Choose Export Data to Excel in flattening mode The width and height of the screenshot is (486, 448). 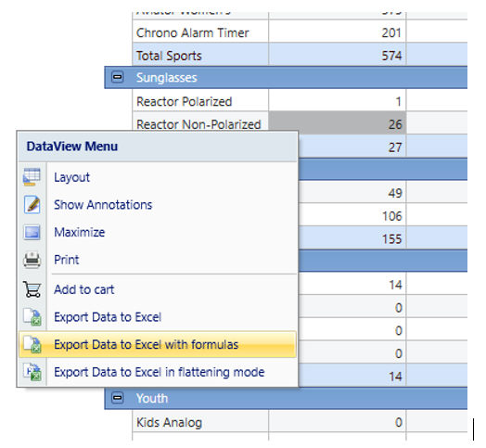(158, 372)
